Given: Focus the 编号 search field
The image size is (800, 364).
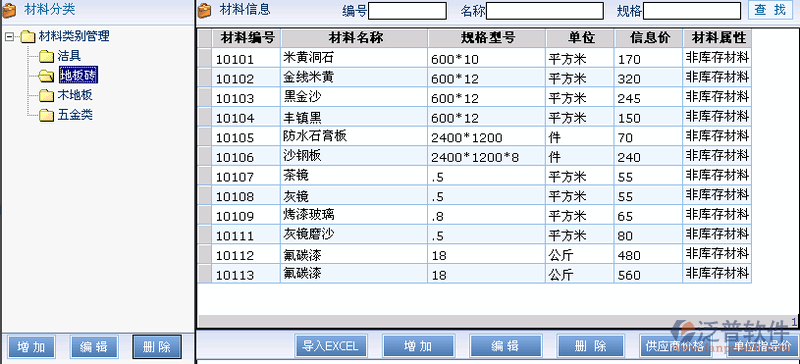Looking at the screenshot, I should pos(408,11).
